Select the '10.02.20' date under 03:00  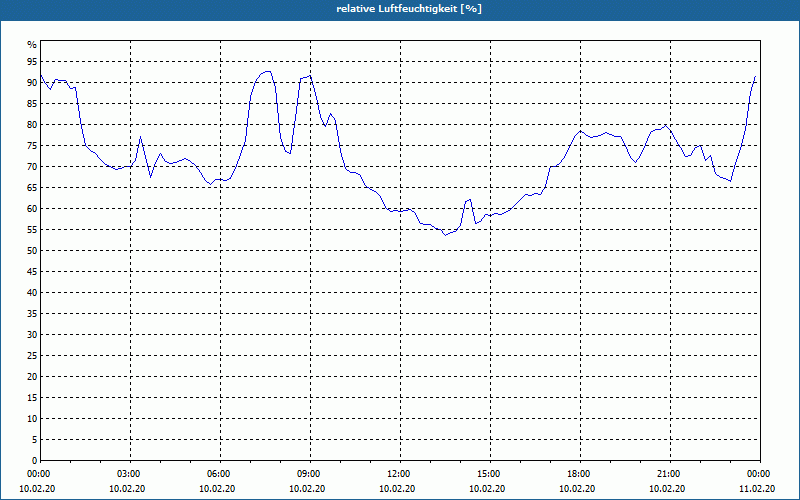(x=128, y=489)
